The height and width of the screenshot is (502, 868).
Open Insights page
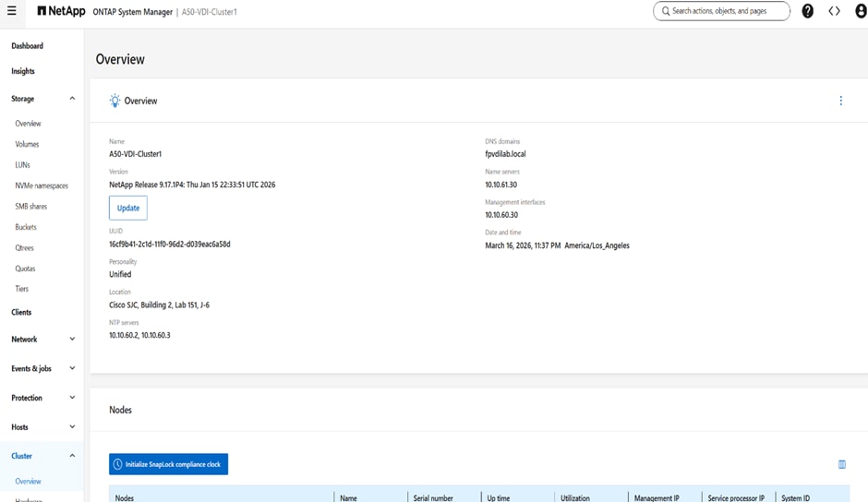click(23, 71)
